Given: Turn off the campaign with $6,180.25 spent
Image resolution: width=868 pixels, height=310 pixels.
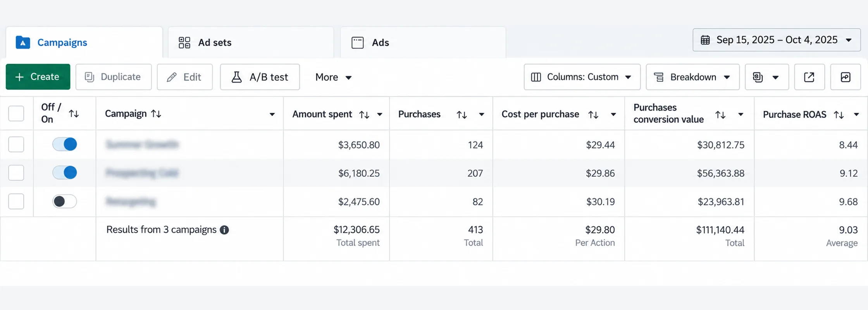Looking at the screenshot, I should click(65, 172).
